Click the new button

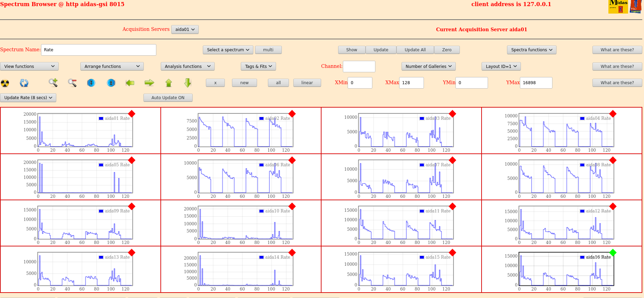245,83
